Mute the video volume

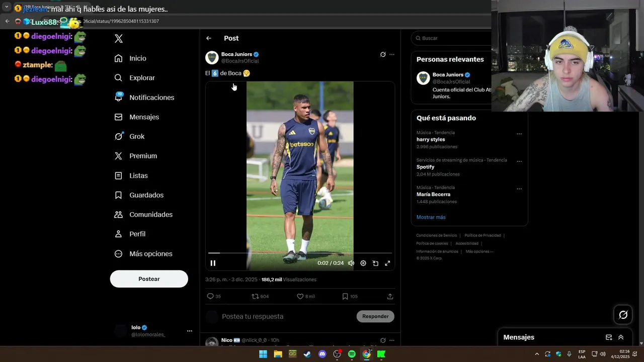click(x=351, y=263)
